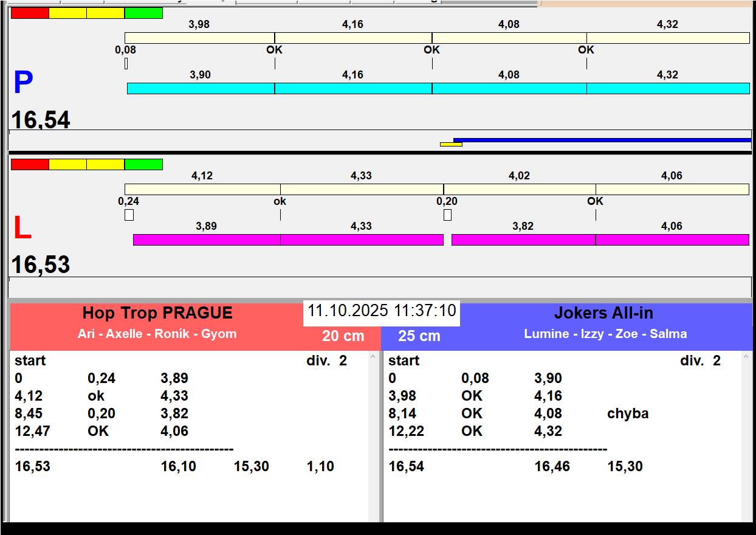Click the 20 cm jump height label
The width and height of the screenshot is (756, 535).
(343, 336)
